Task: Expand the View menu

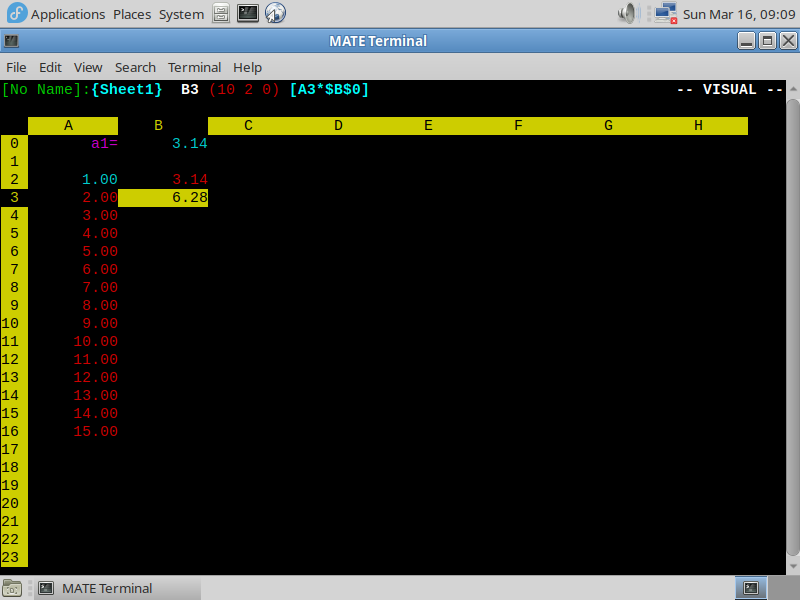Action: pos(88,67)
